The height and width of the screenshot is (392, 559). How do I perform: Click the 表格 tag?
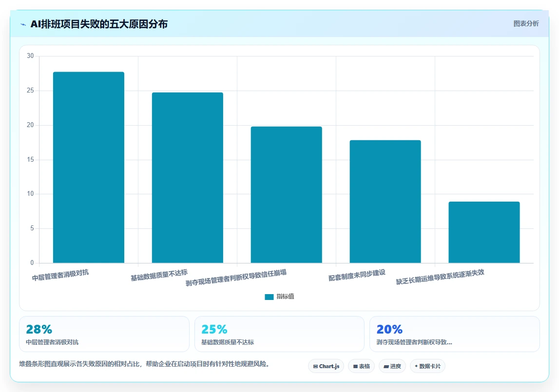[361, 366]
